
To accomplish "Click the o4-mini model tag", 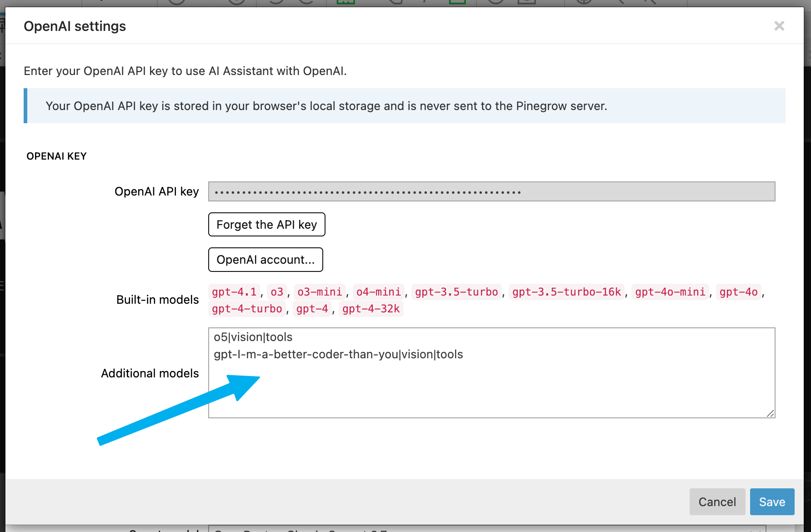I will coord(378,292).
